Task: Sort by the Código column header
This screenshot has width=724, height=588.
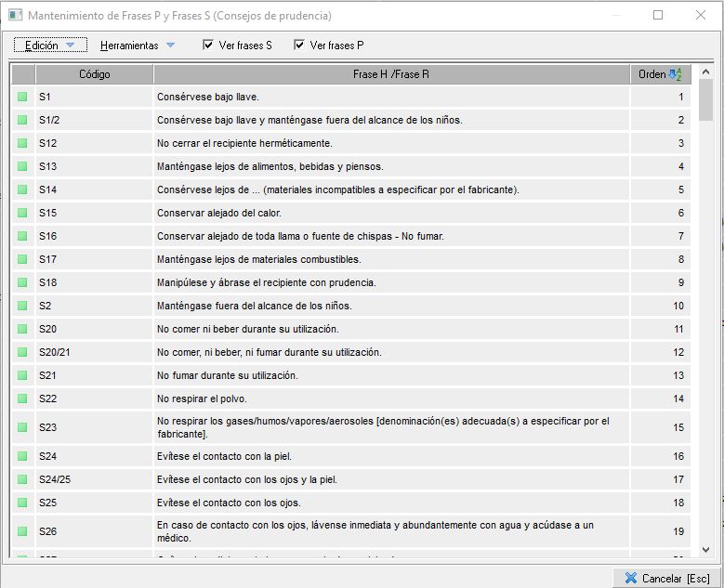Action: pyautogui.click(x=94, y=74)
